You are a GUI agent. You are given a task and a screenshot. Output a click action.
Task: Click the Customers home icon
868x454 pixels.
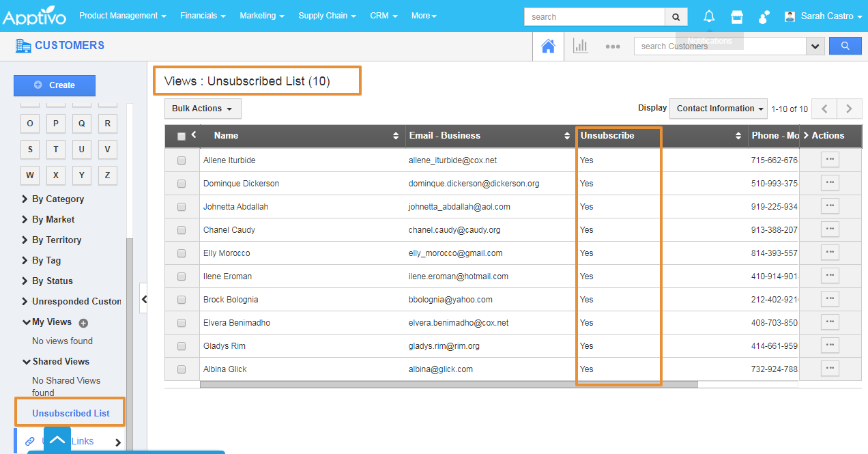pos(547,46)
